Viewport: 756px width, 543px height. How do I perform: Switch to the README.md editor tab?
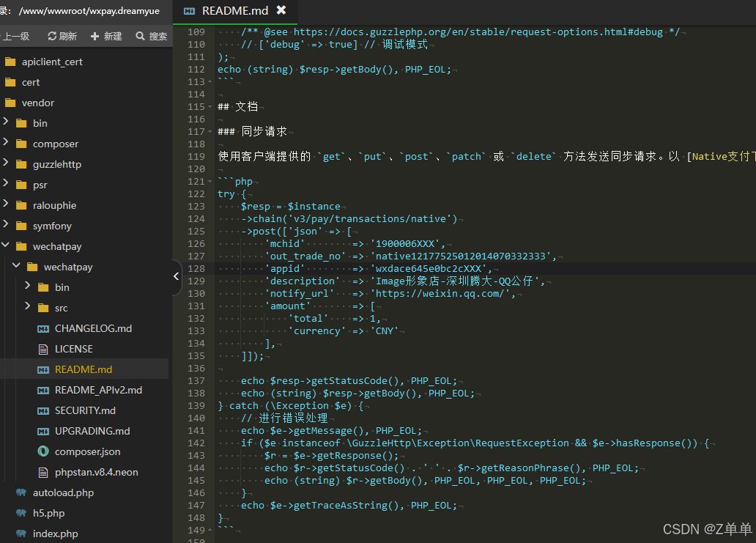tap(235, 10)
